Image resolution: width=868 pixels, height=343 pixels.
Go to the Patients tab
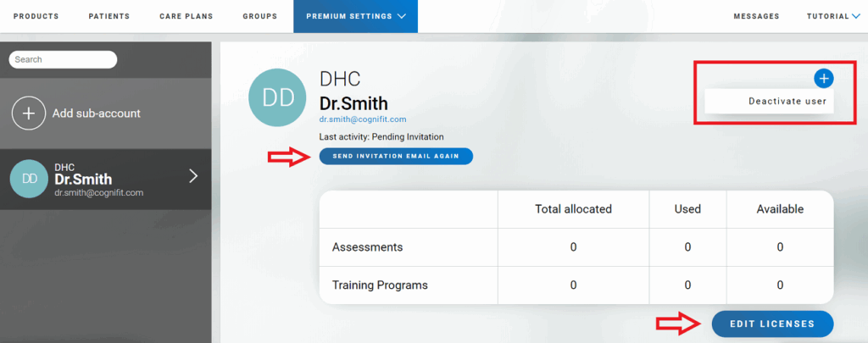pos(108,16)
